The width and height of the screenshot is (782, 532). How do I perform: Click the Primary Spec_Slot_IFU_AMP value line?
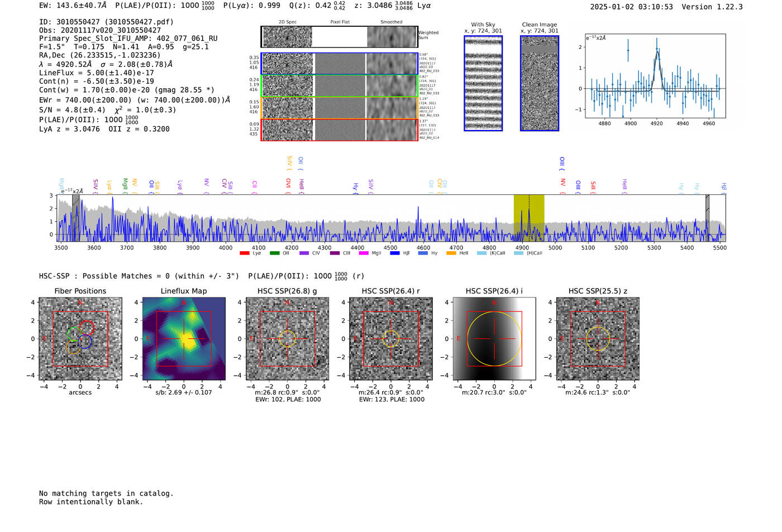pyautogui.click(x=128, y=39)
